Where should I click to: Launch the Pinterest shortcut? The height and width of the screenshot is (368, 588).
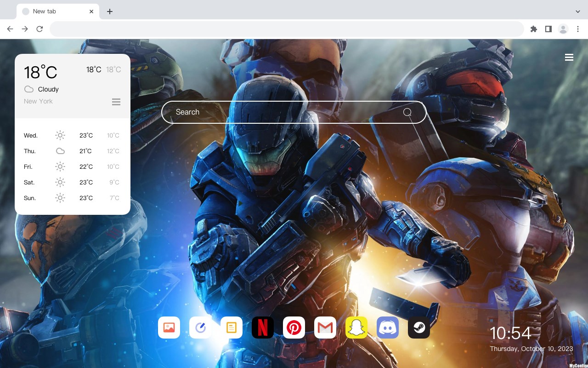pos(294,328)
